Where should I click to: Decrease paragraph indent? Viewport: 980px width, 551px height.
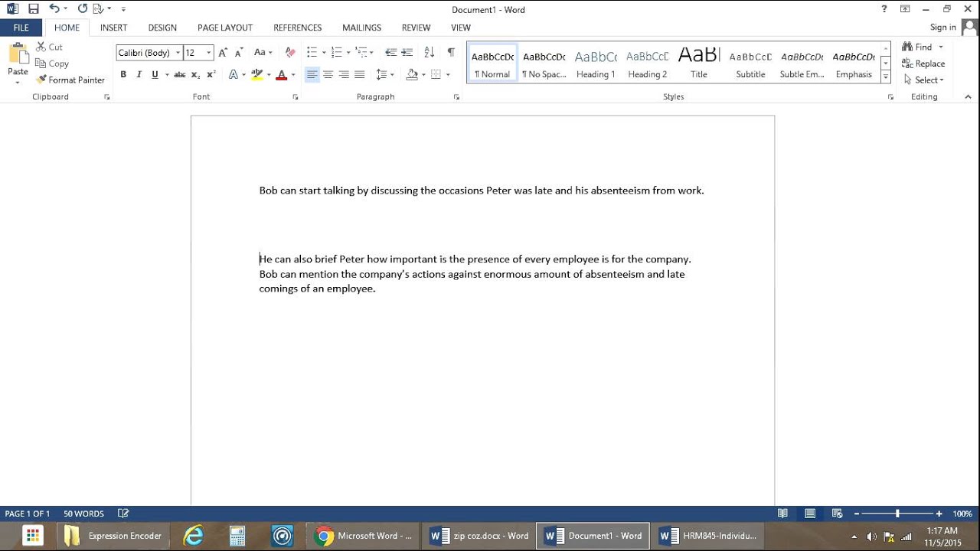tap(390, 53)
